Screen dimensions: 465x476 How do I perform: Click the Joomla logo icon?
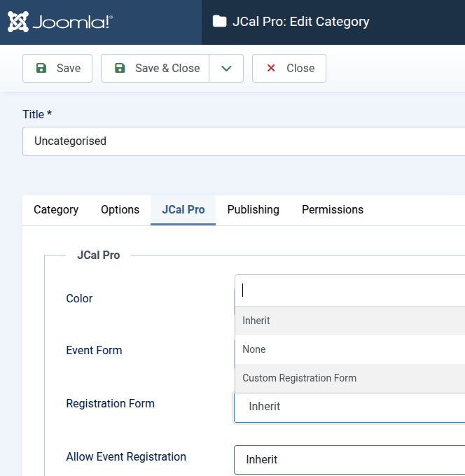(18, 22)
